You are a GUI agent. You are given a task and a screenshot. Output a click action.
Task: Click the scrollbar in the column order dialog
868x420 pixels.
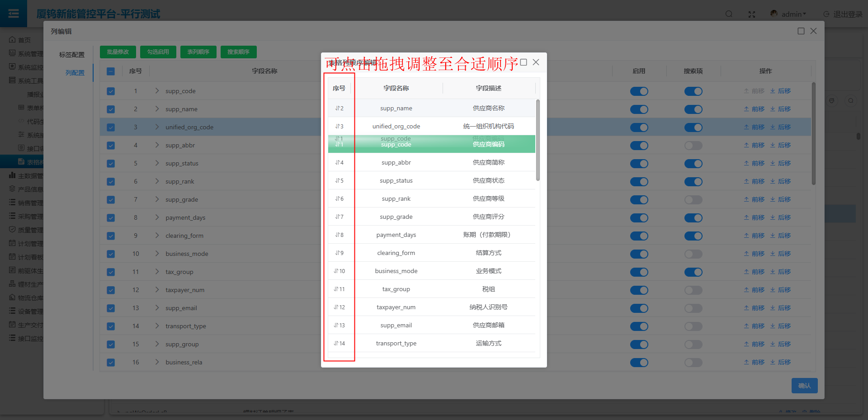[538, 140]
